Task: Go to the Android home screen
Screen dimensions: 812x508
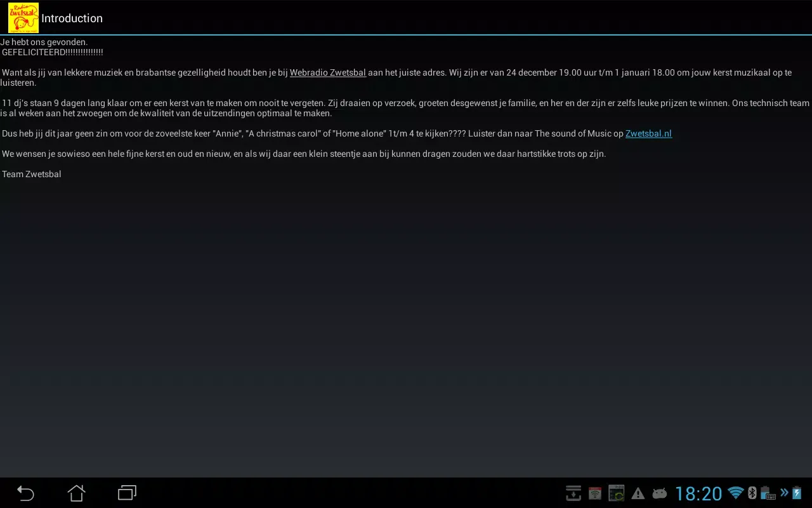Action: (x=76, y=493)
